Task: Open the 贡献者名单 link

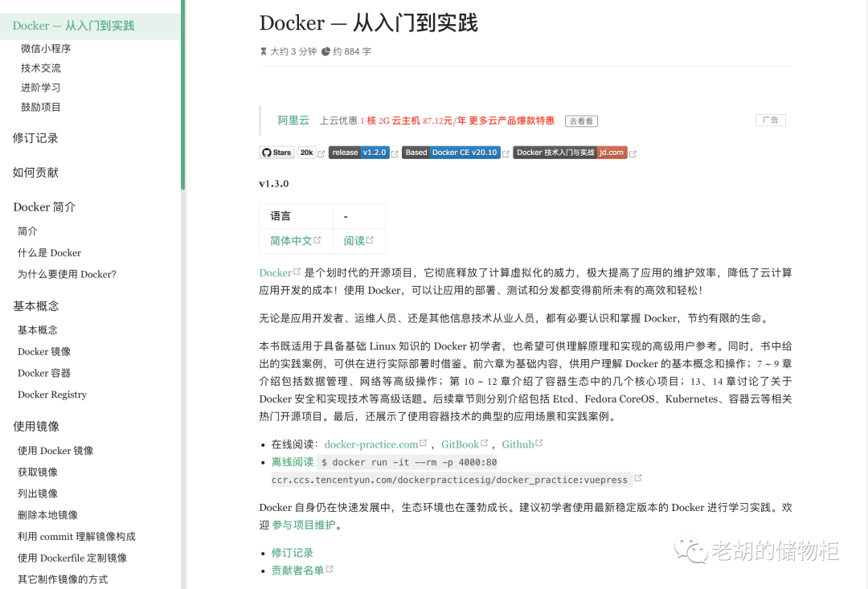Action: click(x=297, y=571)
